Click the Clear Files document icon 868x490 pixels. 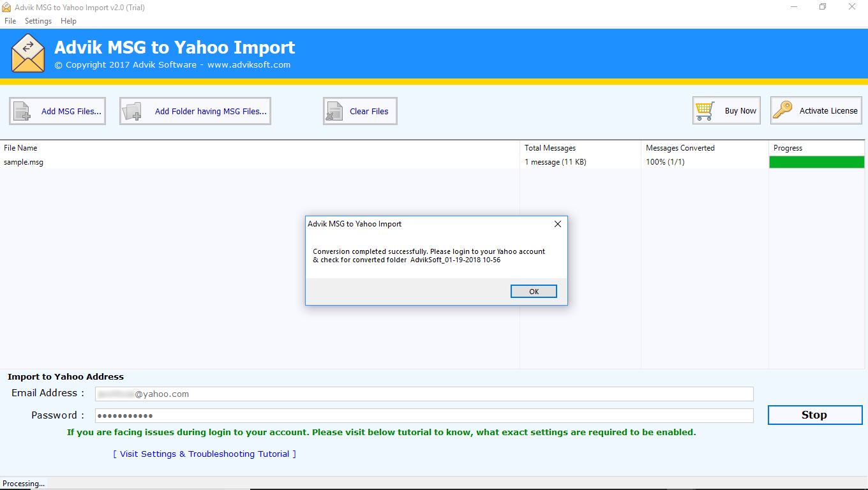[x=334, y=111]
